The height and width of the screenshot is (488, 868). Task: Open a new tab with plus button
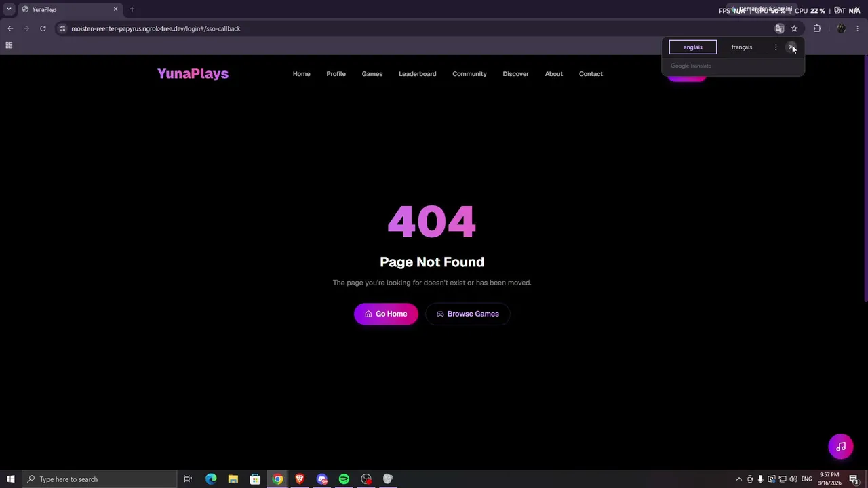132,9
